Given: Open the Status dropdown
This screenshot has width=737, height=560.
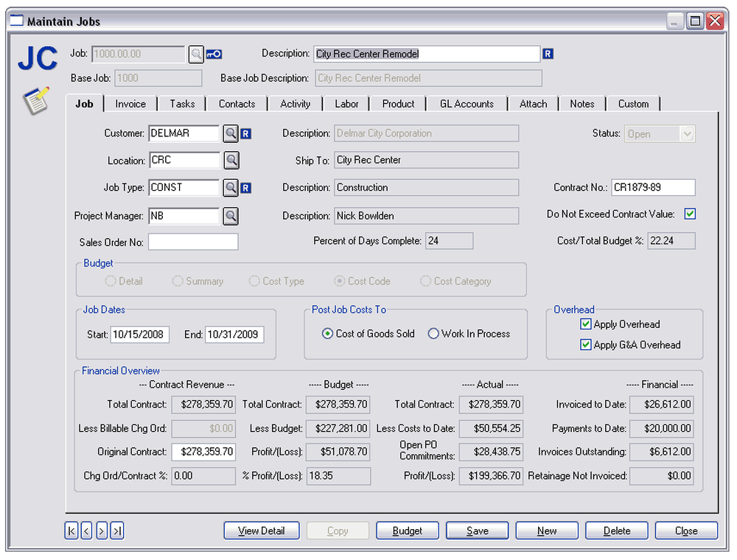Looking at the screenshot, I should click(x=687, y=134).
